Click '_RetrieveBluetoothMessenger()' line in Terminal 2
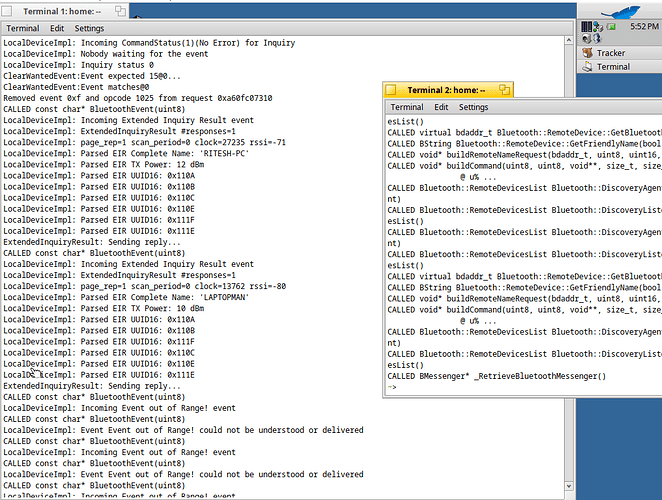 click(496, 376)
